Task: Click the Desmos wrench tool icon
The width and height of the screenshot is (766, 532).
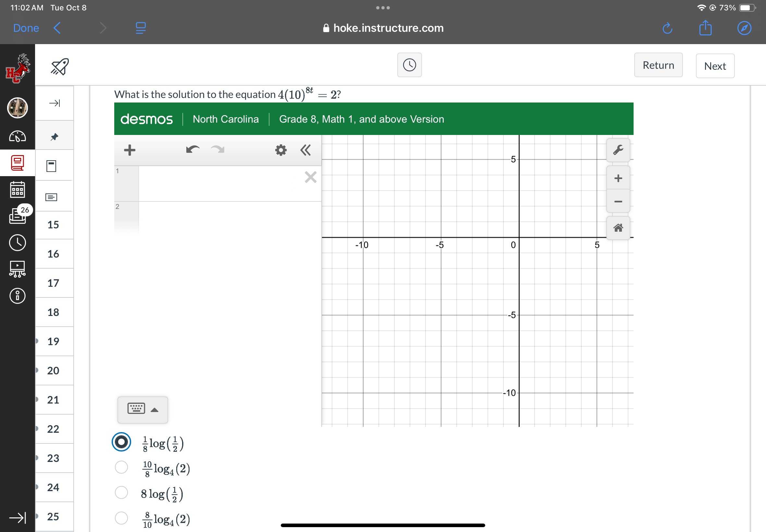Action: [x=618, y=150]
